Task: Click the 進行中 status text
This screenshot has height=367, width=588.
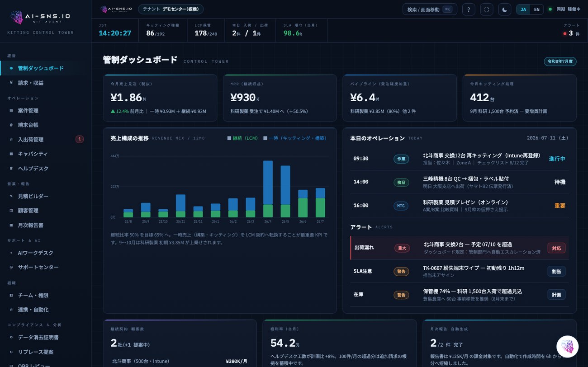Action: pyautogui.click(x=557, y=159)
